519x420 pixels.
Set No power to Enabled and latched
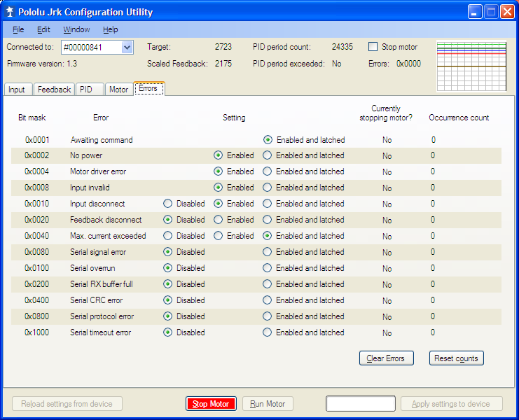click(267, 155)
